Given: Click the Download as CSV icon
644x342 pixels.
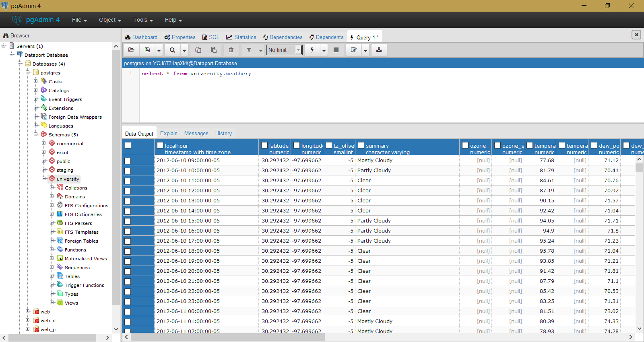Looking at the screenshot, I should 379,50.
